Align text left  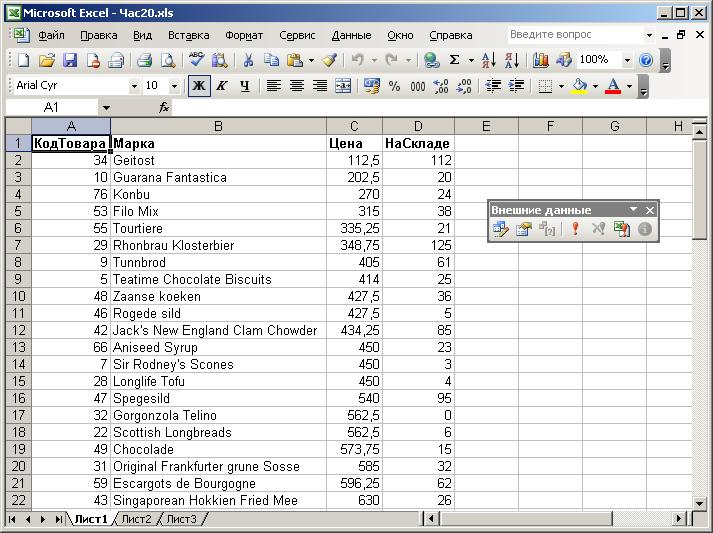click(273, 86)
